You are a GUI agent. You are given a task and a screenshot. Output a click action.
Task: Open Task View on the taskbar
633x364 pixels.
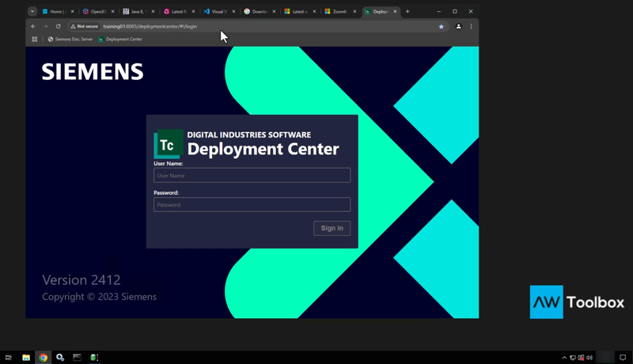[x=9, y=357]
